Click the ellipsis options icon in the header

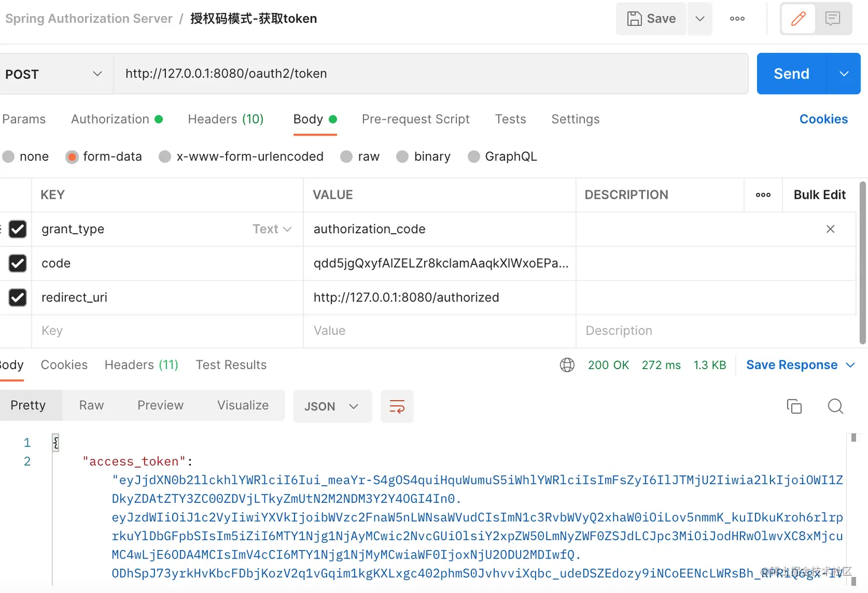point(737,18)
